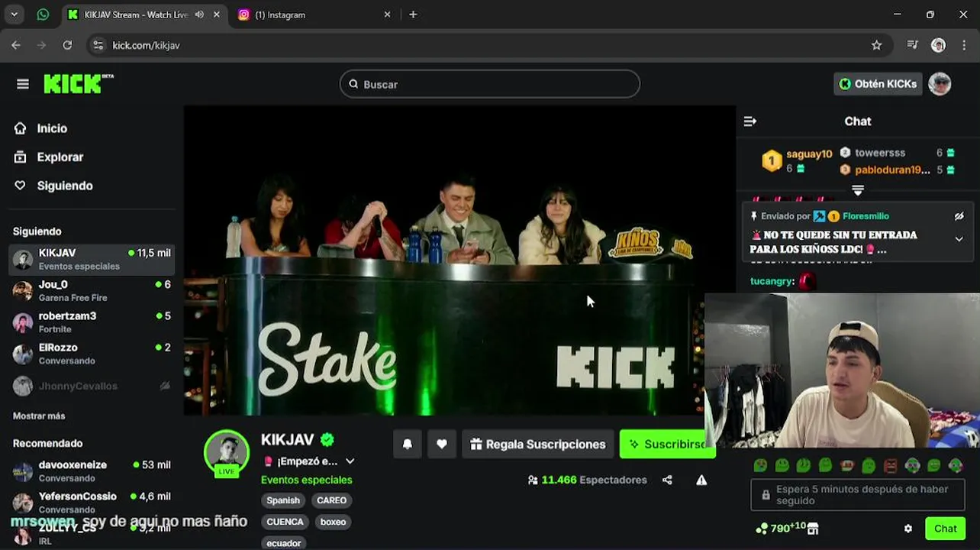Open chat settings gear icon
The height and width of the screenshot is (550, 980).
pos(908,529)
